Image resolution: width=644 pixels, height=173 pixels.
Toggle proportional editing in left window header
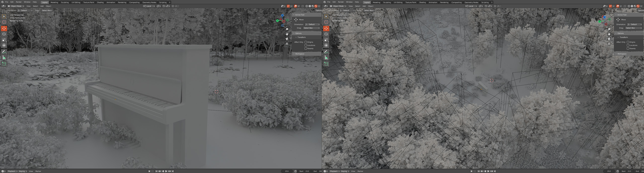tap(173, 6)
